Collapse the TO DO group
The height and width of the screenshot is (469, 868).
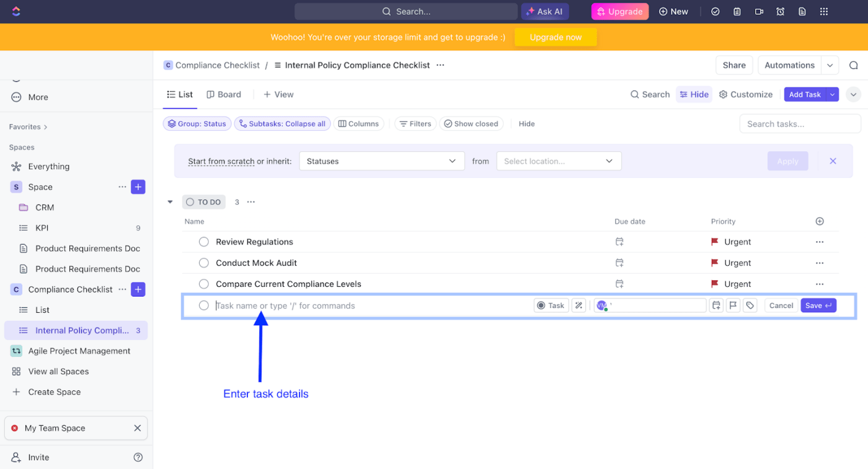170,202
